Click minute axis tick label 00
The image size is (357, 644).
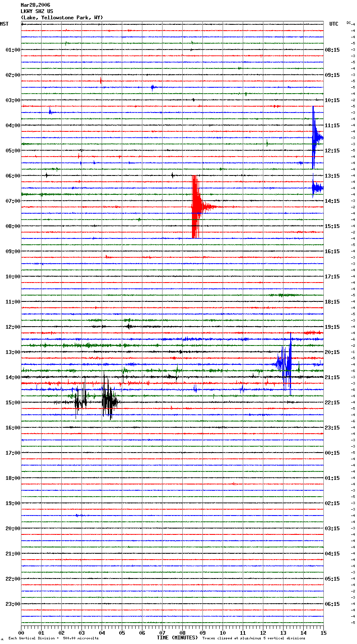coord(21,633)
